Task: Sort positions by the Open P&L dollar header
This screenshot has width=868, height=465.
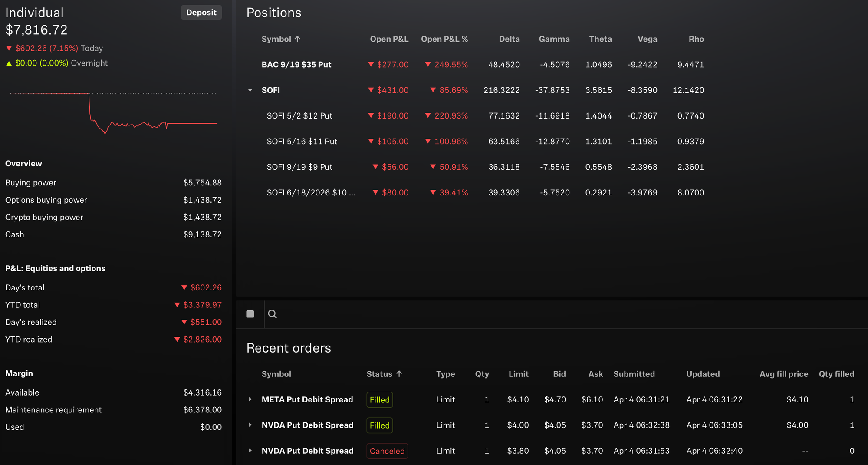Action: tap(389, 39)
